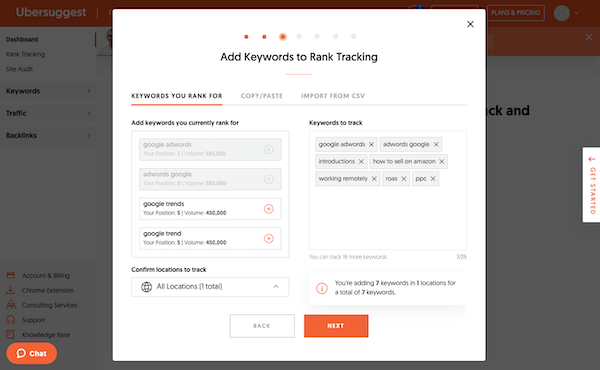Add 'google trend' keyword with plus icon
Viewport: 600px width, 370px height.
[269, 238]
